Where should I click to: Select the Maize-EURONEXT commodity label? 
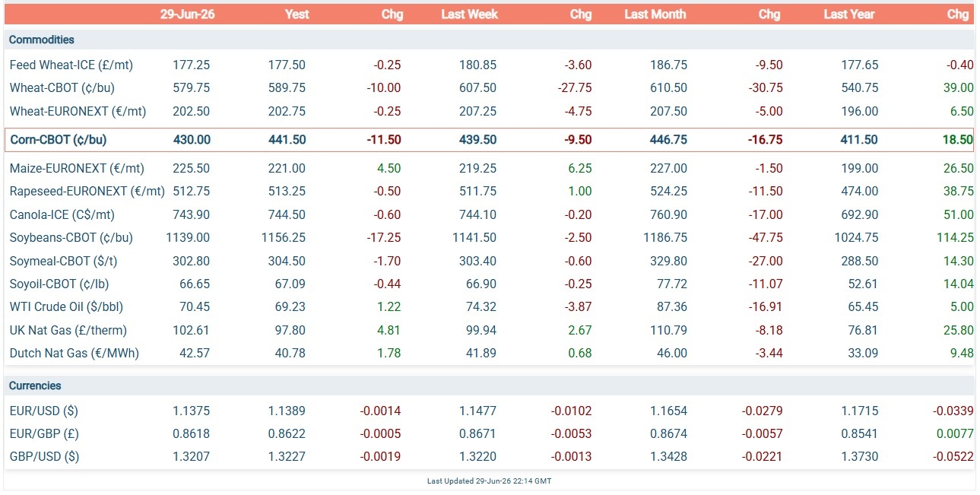point(77,169)
